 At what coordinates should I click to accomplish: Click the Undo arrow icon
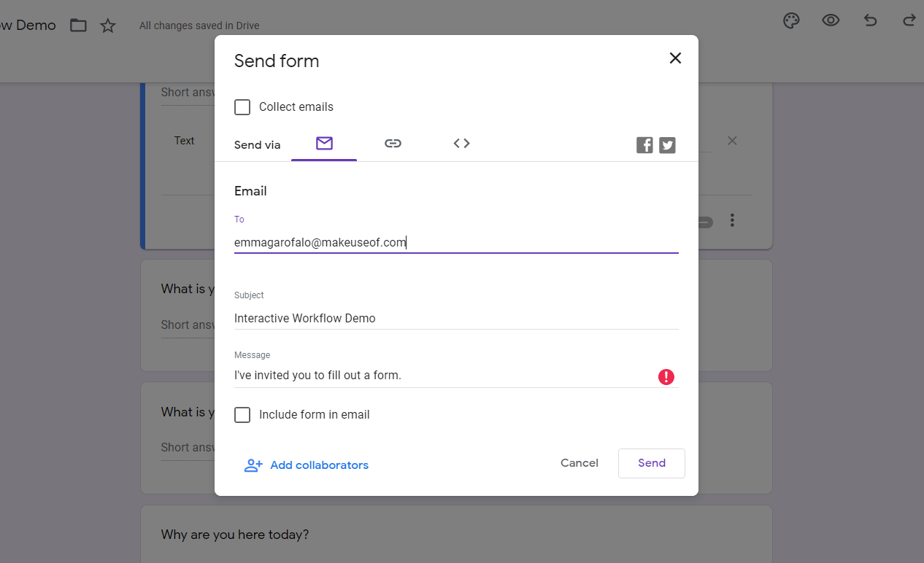point(870,20)
